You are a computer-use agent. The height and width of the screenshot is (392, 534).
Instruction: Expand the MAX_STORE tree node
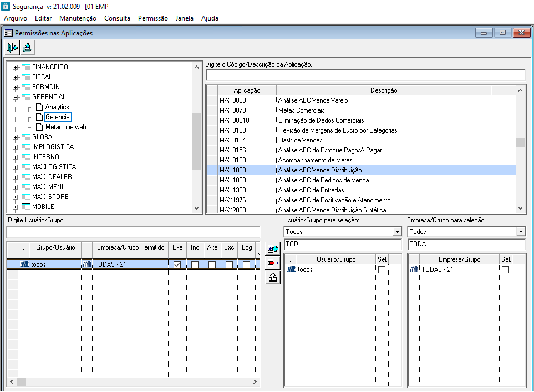[15, 197]
